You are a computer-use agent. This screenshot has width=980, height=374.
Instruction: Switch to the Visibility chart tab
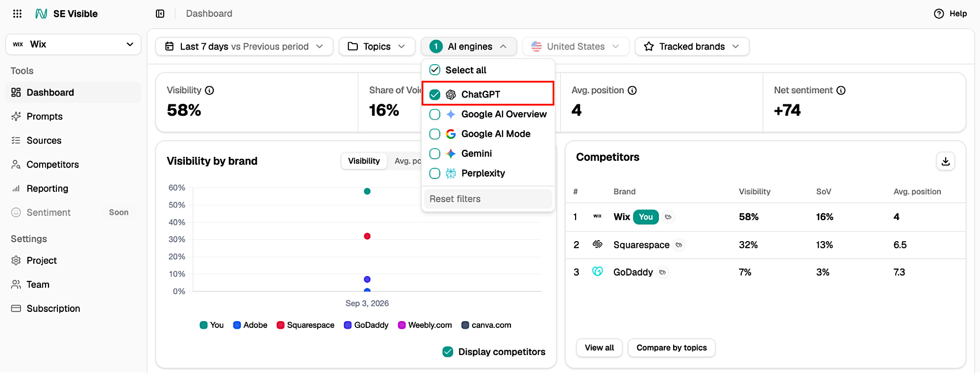pyautogui.click(x=364, y=161)
